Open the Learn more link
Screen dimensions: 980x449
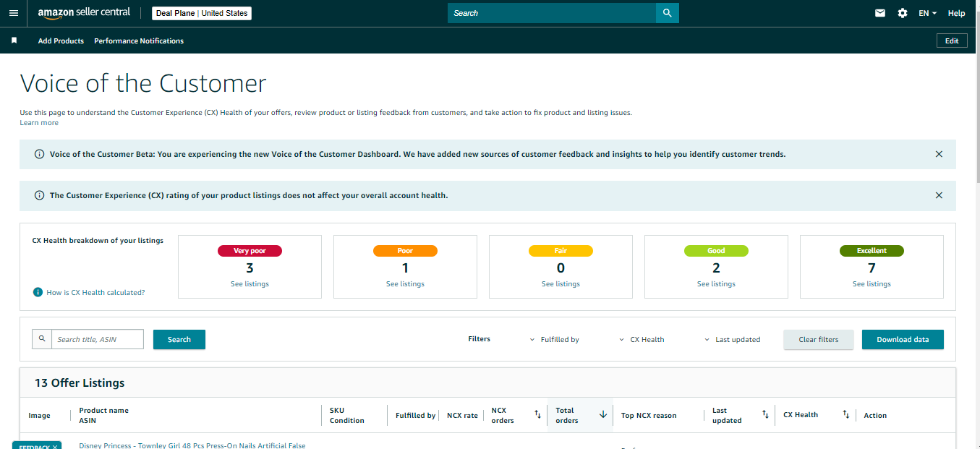[39, 122]
